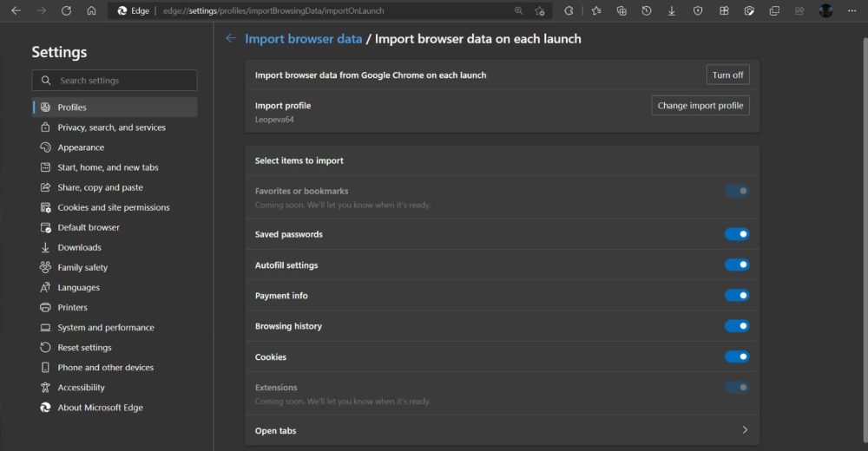Viewport: 868px width, 451px height.
Task: Expand the Open tabs chevron
Action: point(745,430)
